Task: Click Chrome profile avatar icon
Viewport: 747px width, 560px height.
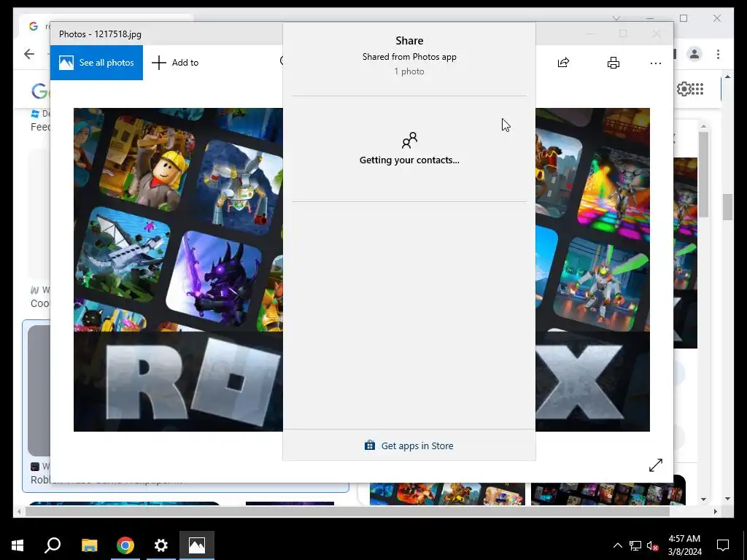Action: (694, 54)
